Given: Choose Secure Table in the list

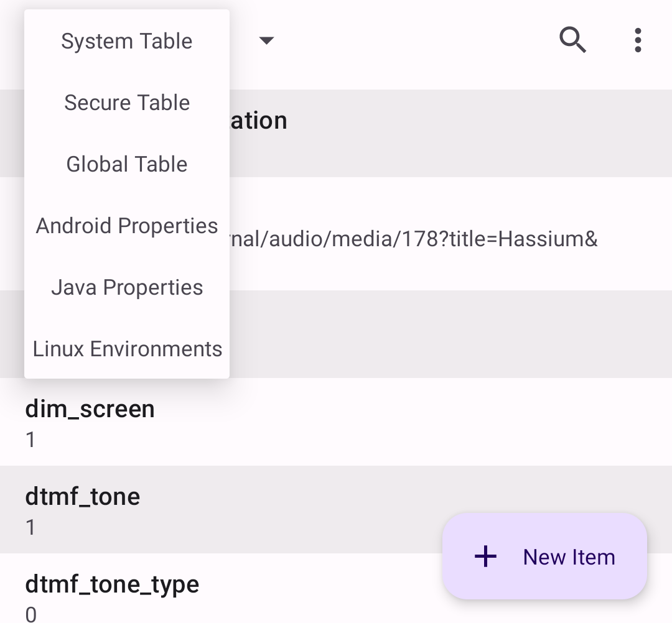Looking at the screenshot, I should coord(126,103).
